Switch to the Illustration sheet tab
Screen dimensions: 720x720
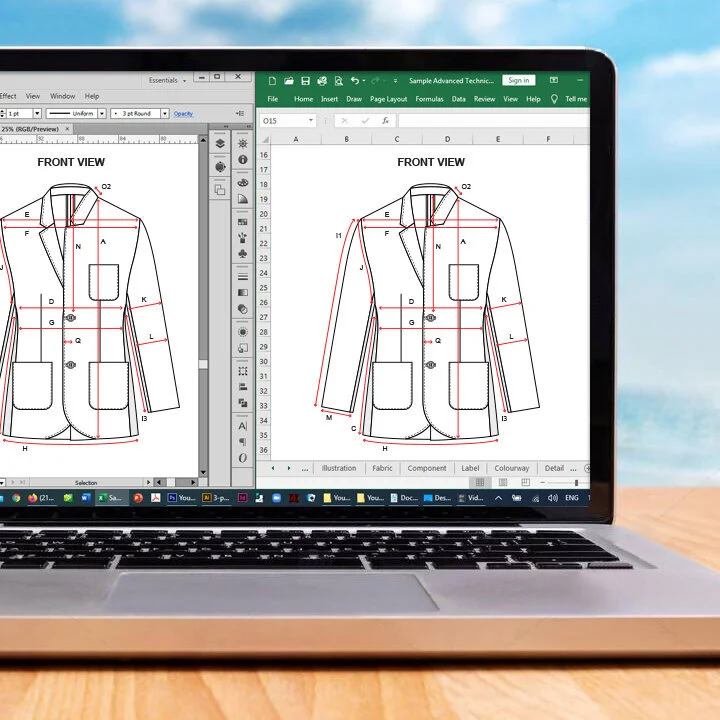[x=339, y=468]
